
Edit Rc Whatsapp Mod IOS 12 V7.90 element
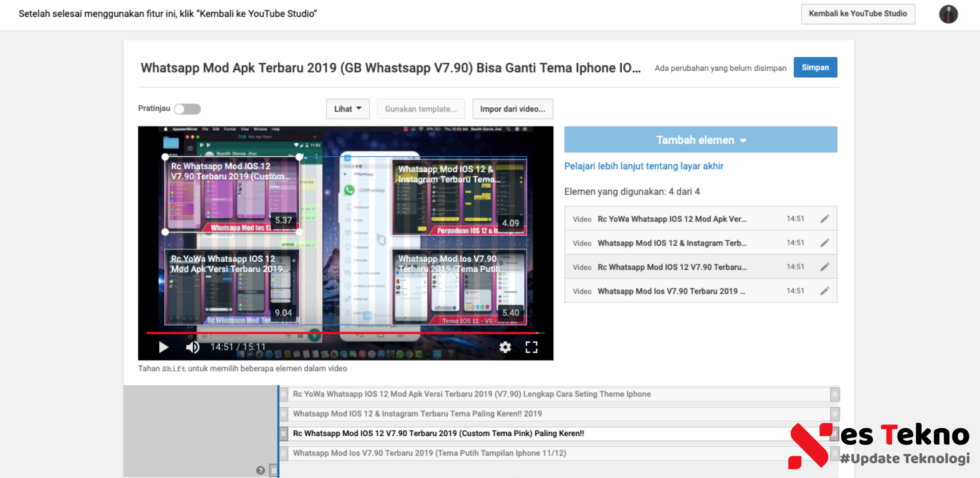click(825, 267)
